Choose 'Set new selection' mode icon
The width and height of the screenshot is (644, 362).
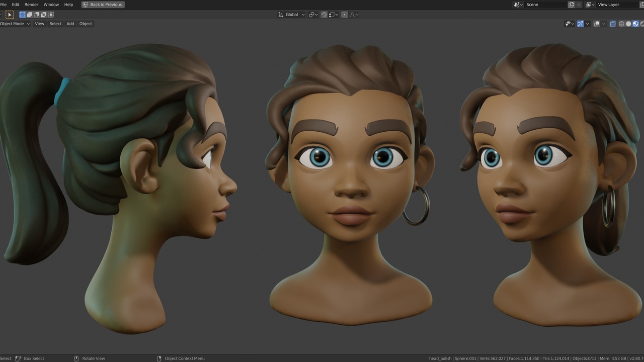(22, 15)
